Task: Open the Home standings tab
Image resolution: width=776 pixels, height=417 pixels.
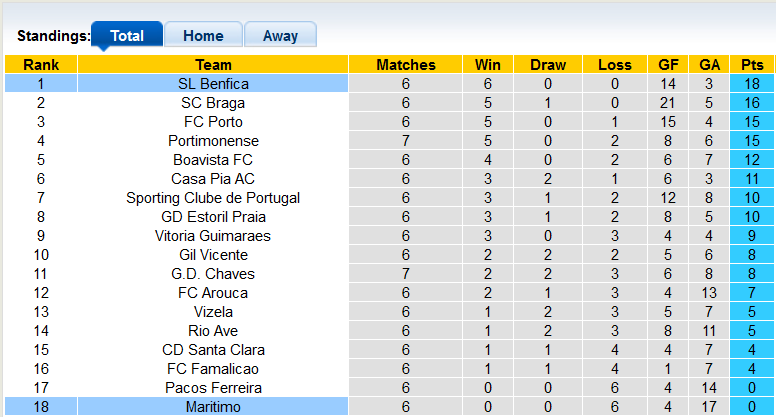Action: (x=203, y=35)
